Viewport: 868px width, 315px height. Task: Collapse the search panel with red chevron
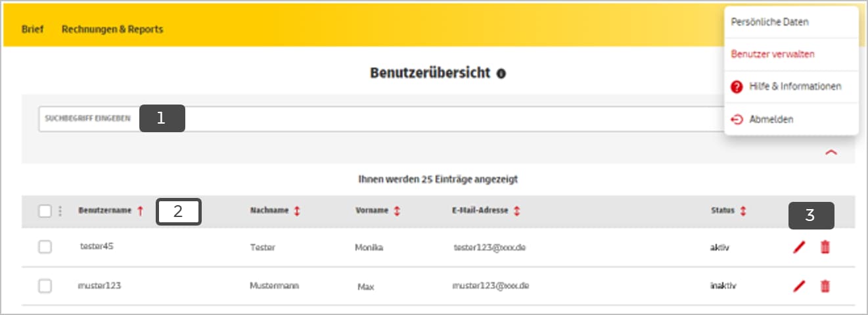pyautogui.click(x=831, y=153)
